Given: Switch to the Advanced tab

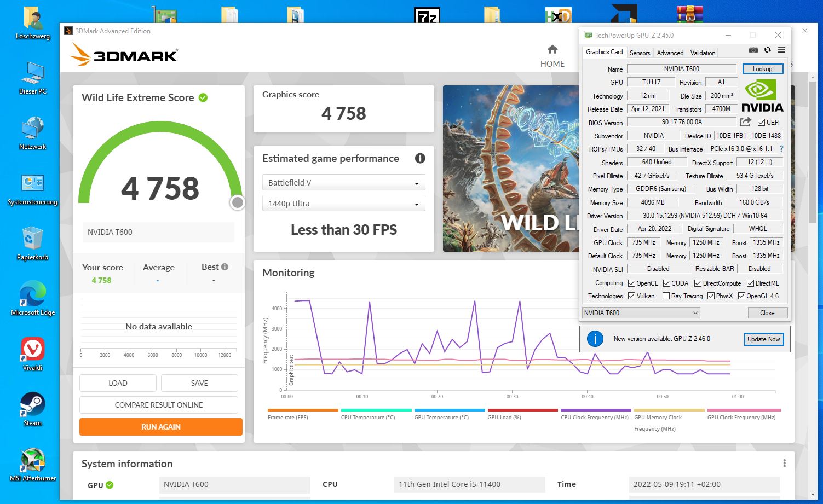Looking at the screenshot, I should point(670,53).
